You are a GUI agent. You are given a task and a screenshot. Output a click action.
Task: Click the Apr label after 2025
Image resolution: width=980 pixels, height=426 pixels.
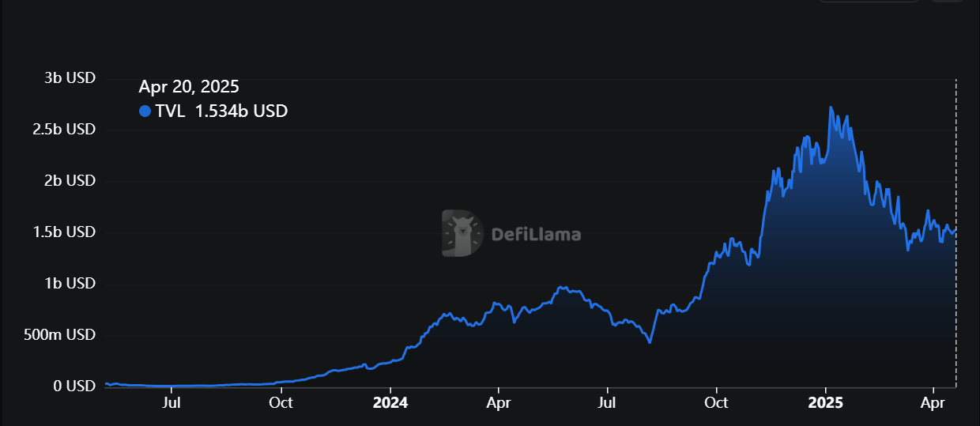click(x=933, y=402)
